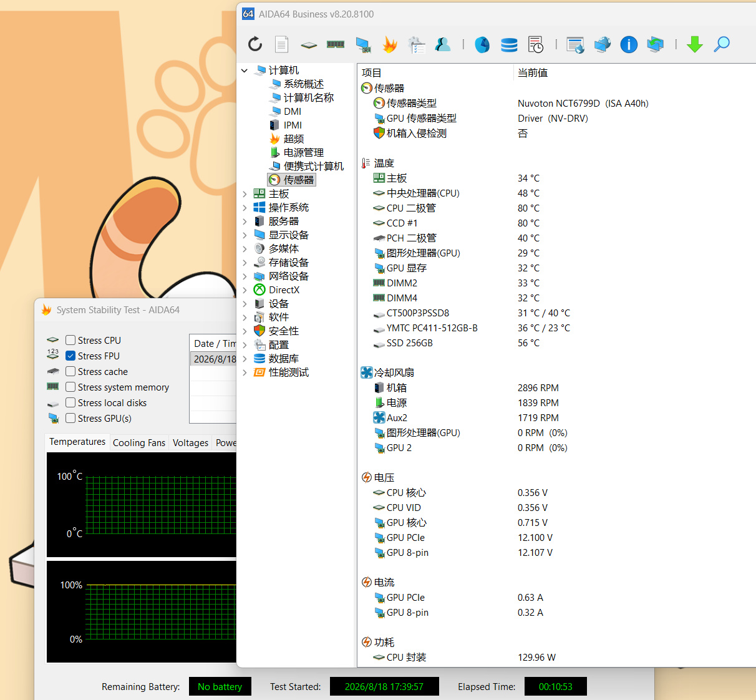Click Aux2 fan icon in cooling list
Viewport: 756px width, 700px height.
coord(379,417)
